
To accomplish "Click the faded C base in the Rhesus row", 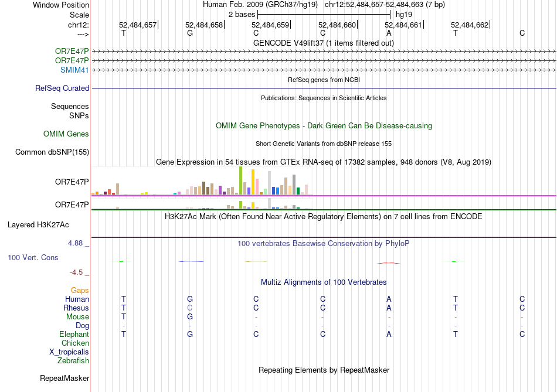I will point(190,308).
